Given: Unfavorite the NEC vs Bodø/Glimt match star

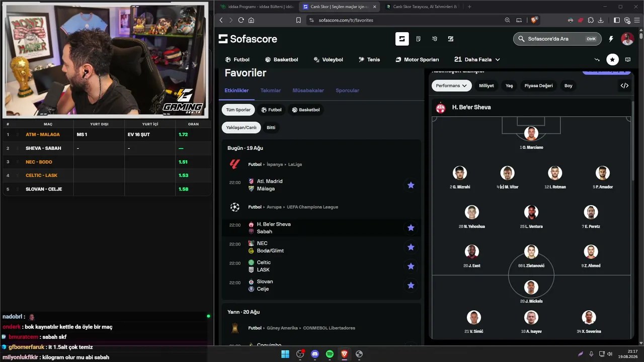Looking at the screenshot, I should [411, 247].
